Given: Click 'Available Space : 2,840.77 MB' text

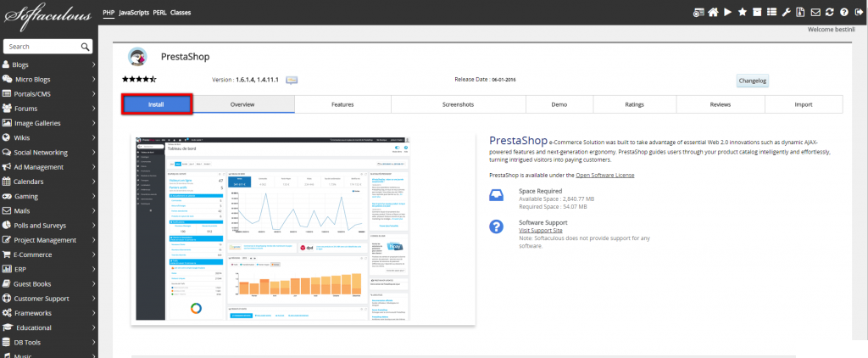Looking at the screenshot, I should [x=556, y=199].
